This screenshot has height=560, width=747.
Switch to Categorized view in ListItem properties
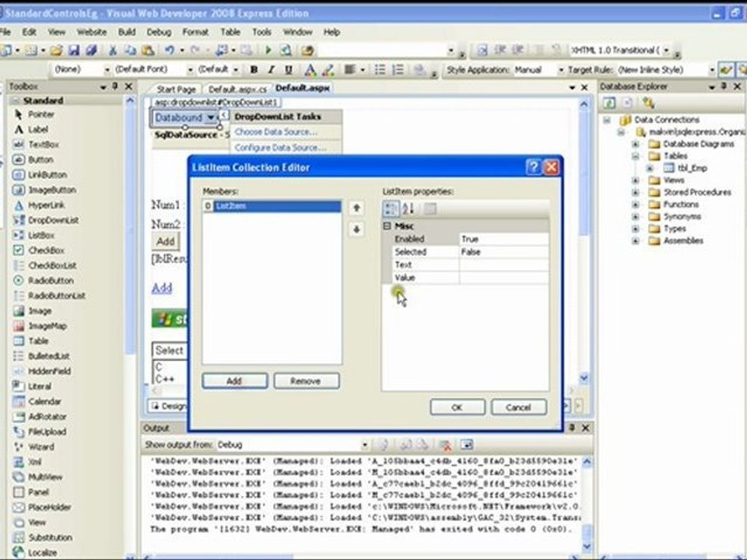point(391,208)
